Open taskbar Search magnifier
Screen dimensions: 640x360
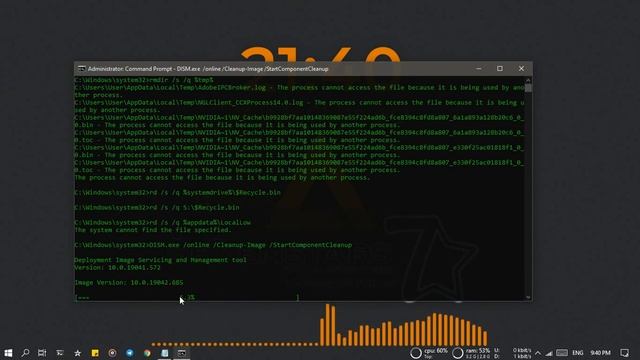click(25, 353)
